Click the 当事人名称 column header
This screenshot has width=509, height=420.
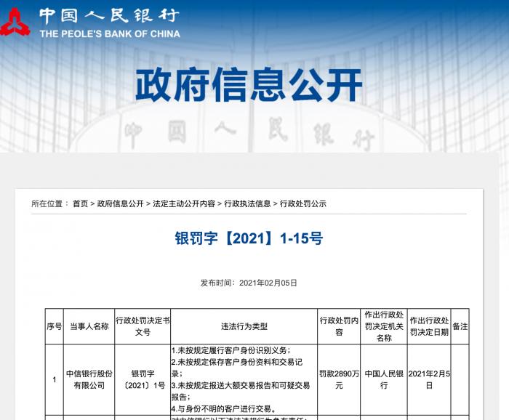(x=89, y=326)
